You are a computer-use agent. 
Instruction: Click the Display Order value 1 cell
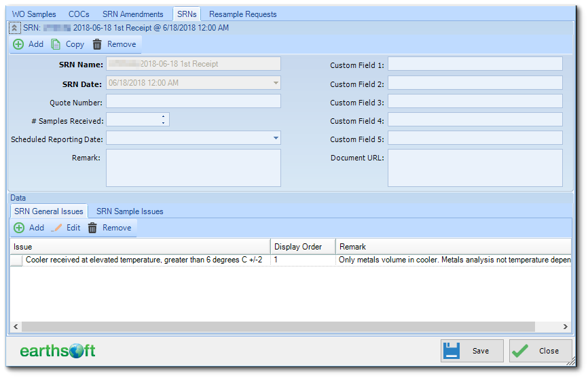pos(303,260)
